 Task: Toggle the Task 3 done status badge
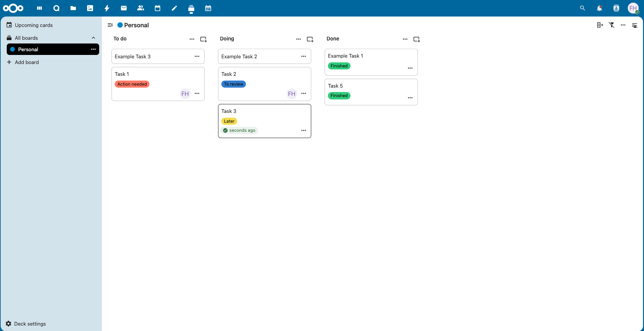[x=239, y=130]
